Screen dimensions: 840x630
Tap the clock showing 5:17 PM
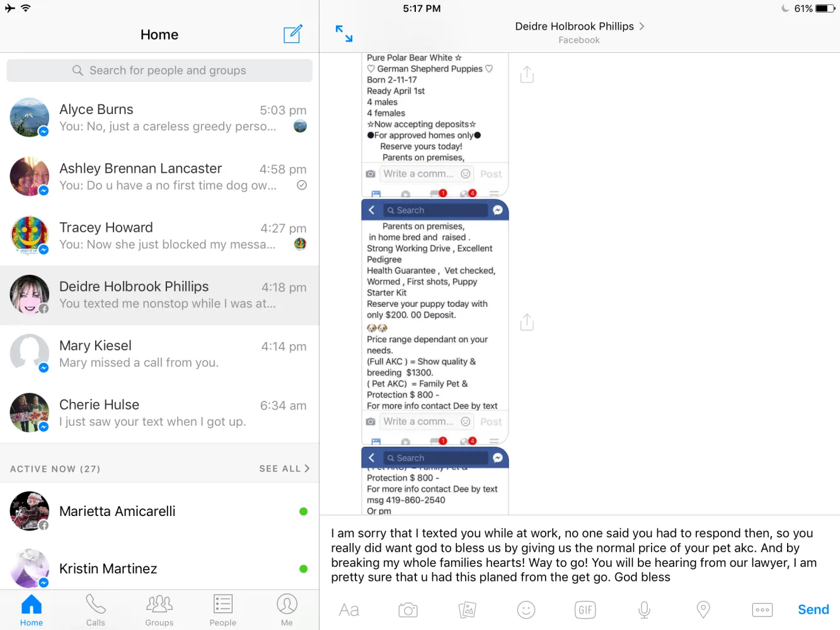click(422, 9)
